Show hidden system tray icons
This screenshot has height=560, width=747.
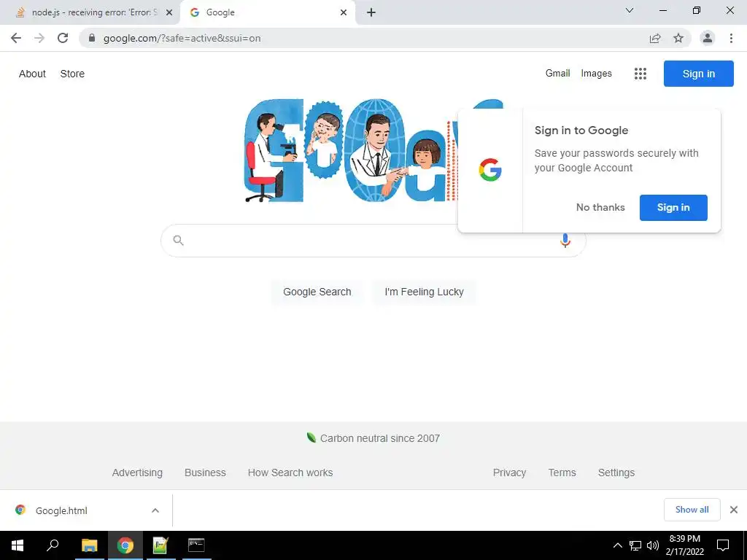click(x=617, y=545)
